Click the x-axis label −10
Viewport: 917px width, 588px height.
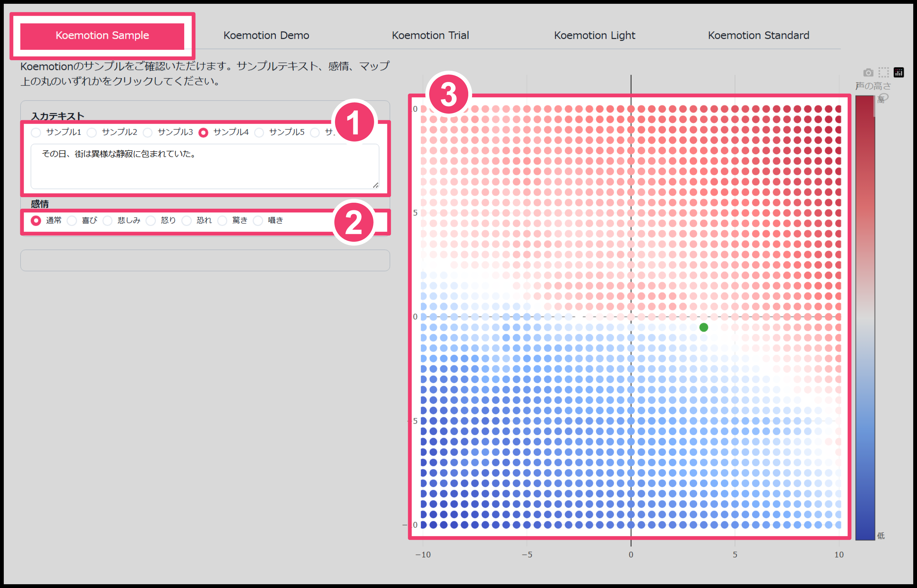pyautogui.click(x=423, y=554)
